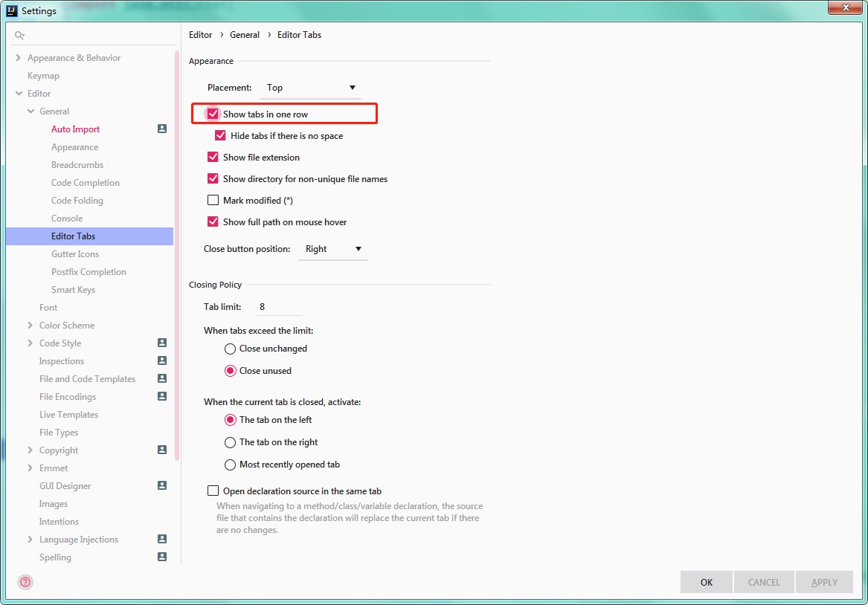Screen dimensions: 868x605
Task: Click the OK button
Action: tap(707, 582)
